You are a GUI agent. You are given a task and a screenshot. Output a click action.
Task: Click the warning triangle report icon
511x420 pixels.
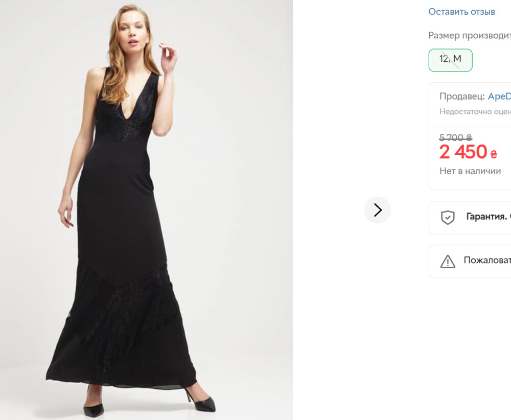pyautogui.click(x=448, y=261)
